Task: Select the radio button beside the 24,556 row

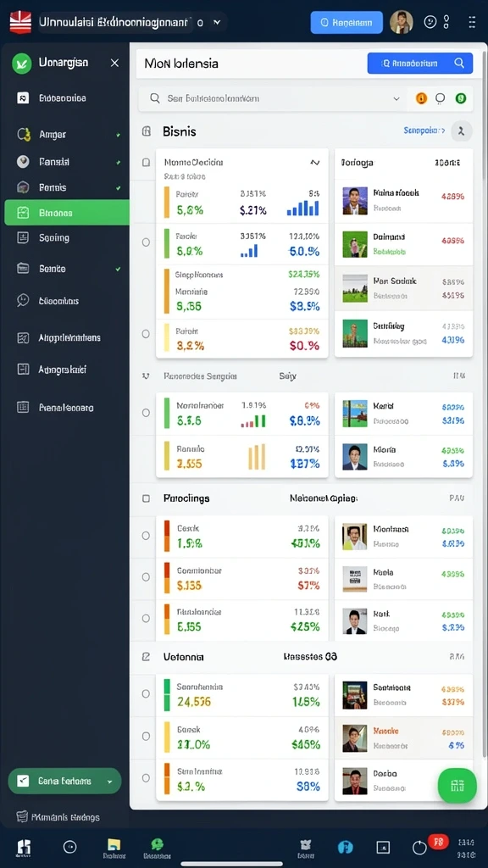Action: tap(146, 693)
